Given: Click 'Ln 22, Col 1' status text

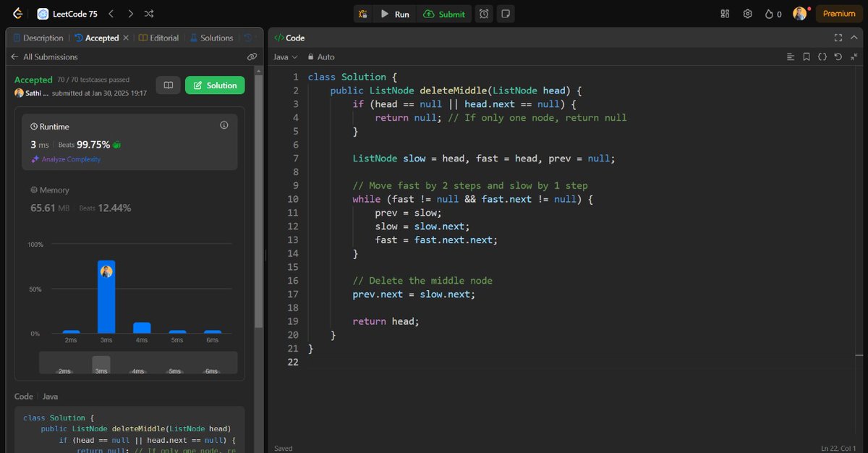Looking at the screenshot, I should coord(839,448).
